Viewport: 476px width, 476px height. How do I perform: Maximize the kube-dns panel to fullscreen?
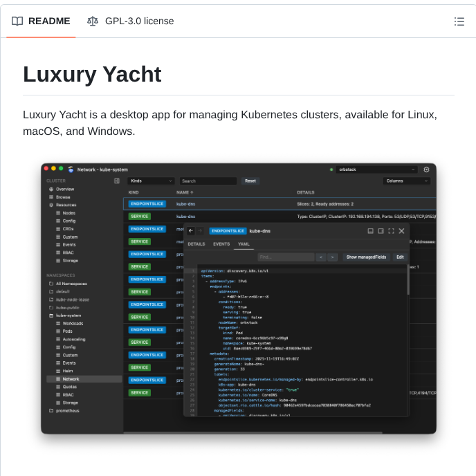coord(391,231)
